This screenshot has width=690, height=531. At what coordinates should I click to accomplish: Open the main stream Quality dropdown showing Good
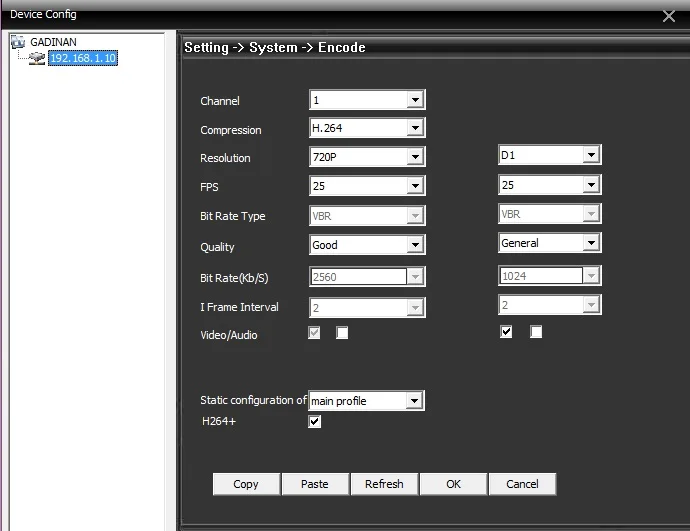[367, 245]
